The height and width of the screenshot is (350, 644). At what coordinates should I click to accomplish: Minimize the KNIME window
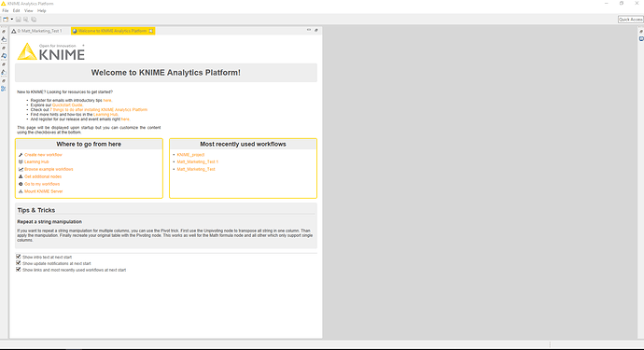607,4
